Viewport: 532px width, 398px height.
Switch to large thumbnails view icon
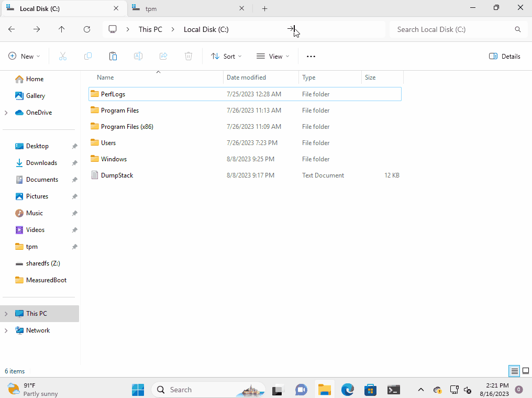tap(526, 371)
